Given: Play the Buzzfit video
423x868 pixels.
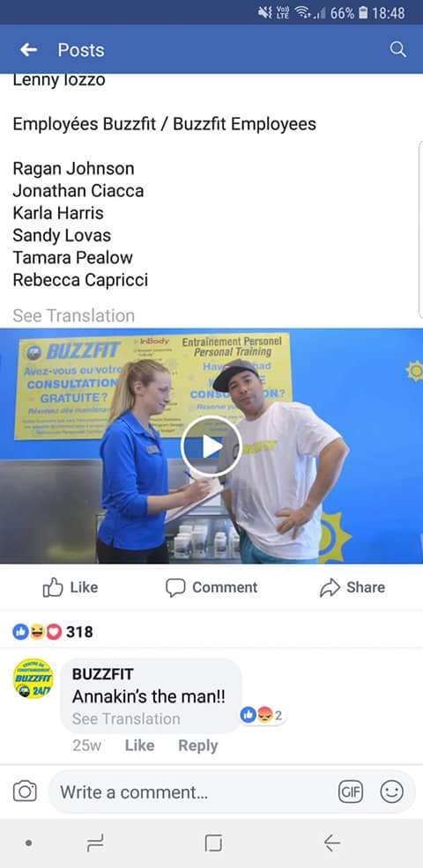Looking at the screenshot, I should coord(211,446).
